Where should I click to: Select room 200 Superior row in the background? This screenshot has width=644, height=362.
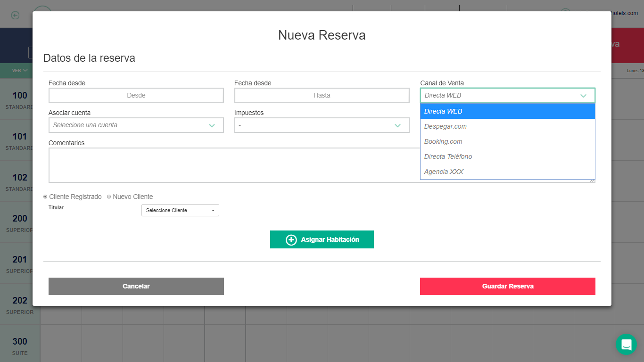click(x=16, y=222)
